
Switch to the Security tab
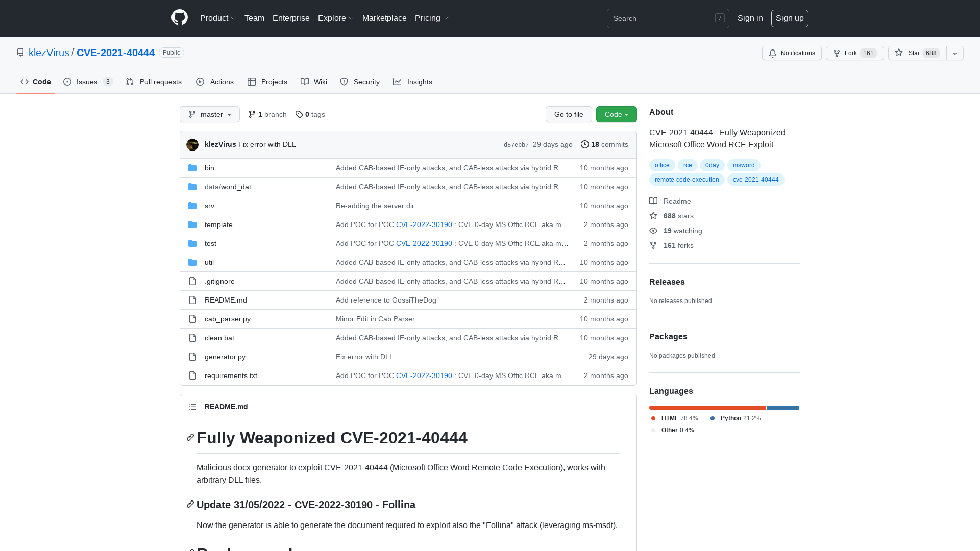(x=360, y=82)
